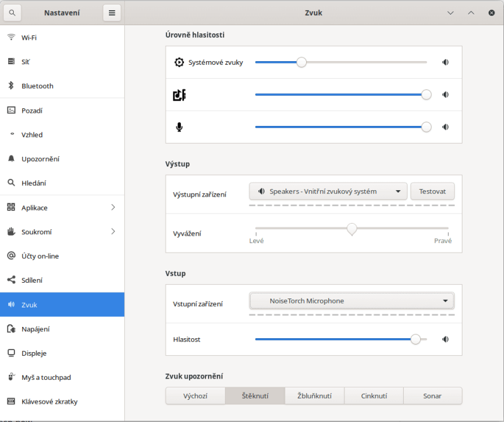Mute the Systémové zvuky volume

tap(445, 62)
